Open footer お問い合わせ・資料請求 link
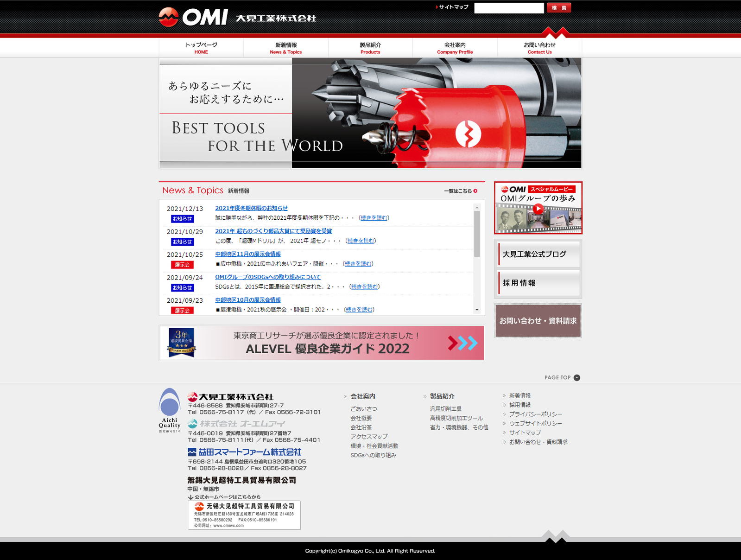Image resolution: width=741 pixels, height=560 pixels. [538, 442]
